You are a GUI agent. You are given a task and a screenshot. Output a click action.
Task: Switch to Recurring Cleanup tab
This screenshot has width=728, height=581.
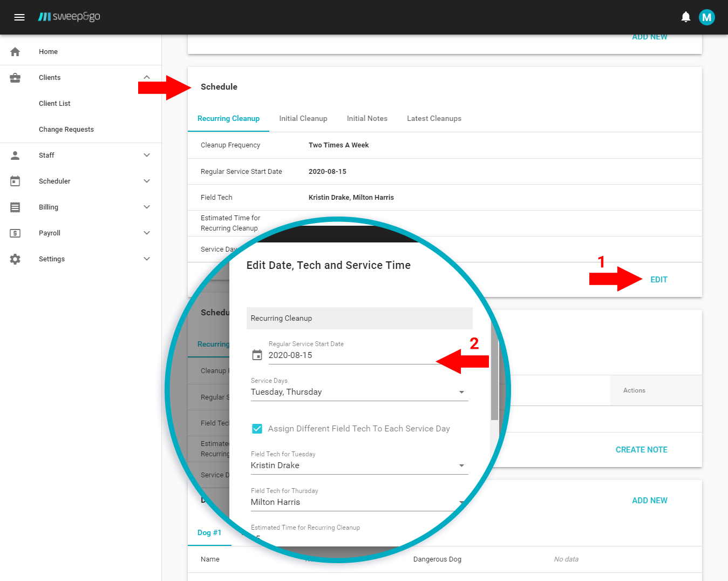[228, 119]
